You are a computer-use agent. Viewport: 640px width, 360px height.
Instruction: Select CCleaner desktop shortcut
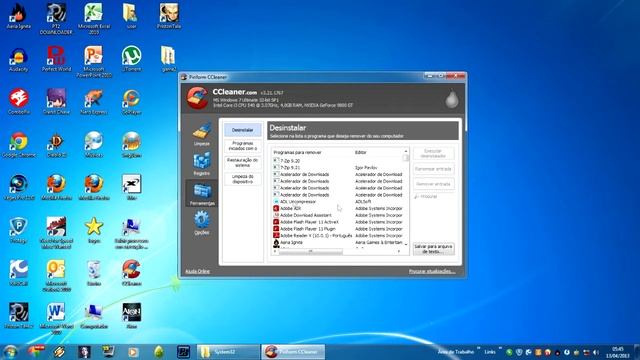point(131,273)
